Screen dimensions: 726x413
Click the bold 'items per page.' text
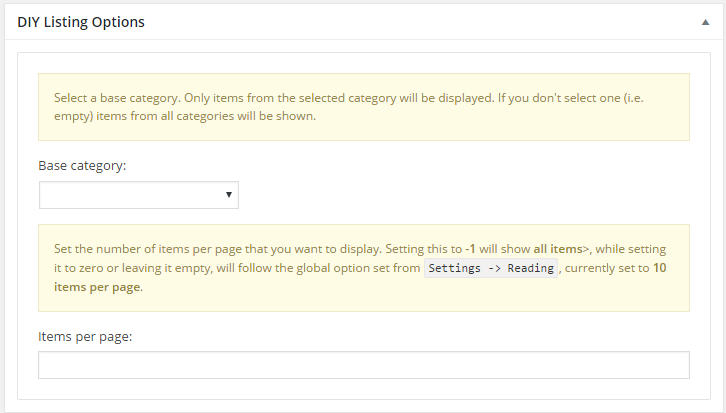point(98,287)
